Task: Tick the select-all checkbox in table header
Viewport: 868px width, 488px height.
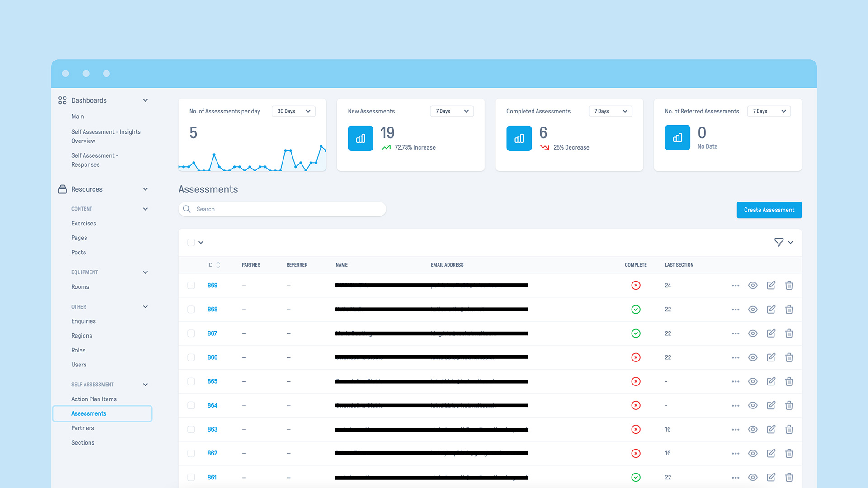Action: tap(191, 243)
